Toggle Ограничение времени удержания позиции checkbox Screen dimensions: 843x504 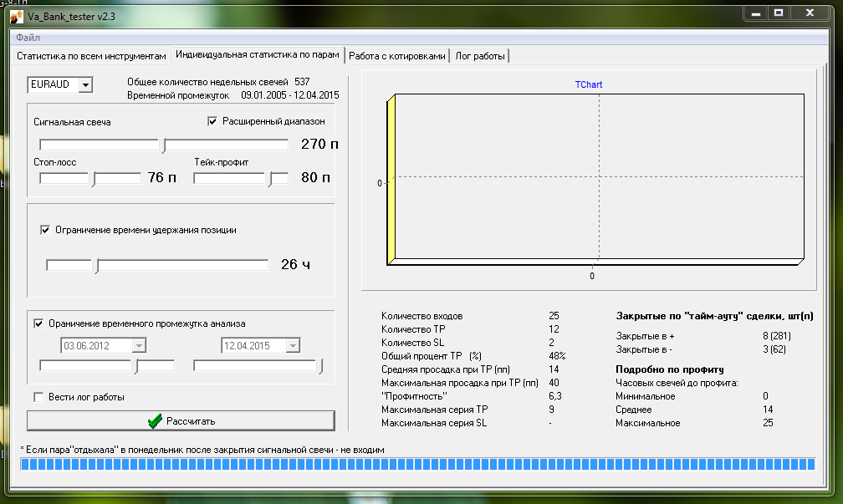pos(45,230)
